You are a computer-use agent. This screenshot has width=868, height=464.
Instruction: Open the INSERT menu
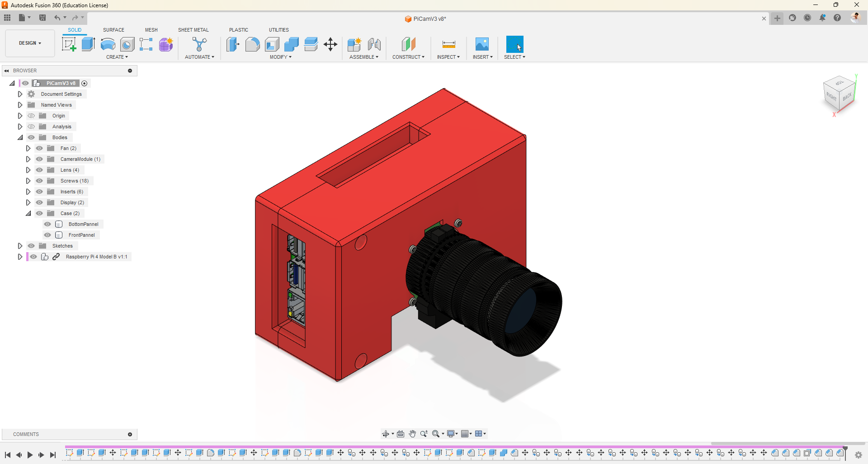point(483,57)
